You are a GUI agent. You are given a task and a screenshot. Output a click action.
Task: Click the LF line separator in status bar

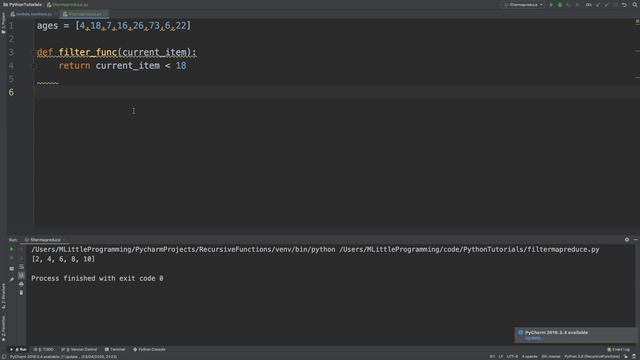(x=501, y=357)
